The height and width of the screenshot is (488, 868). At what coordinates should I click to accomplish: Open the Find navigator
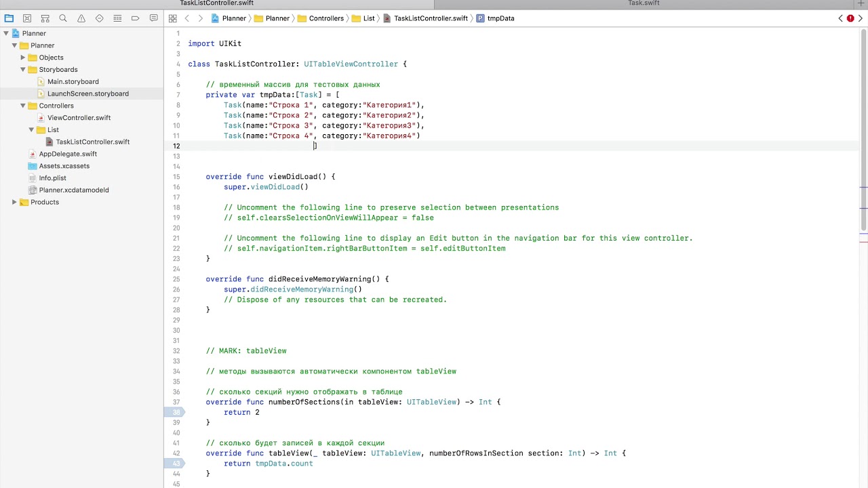(63, 18)
